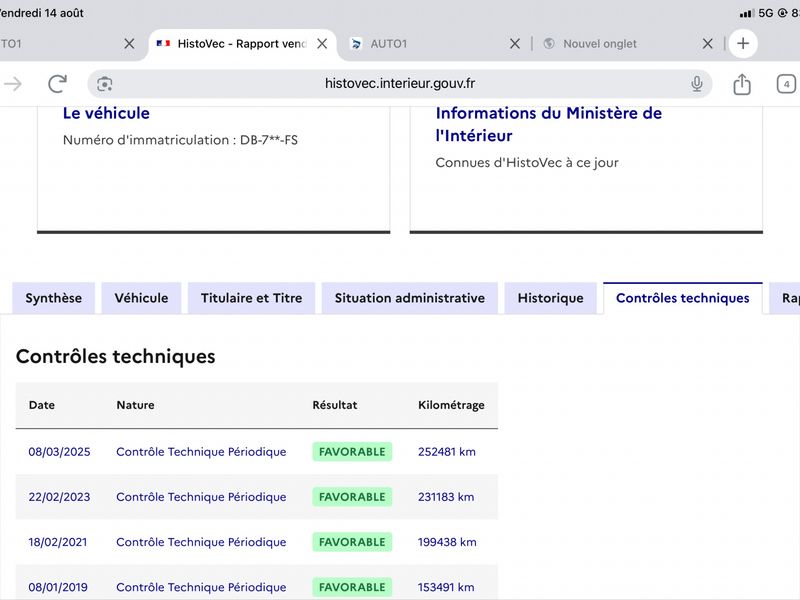The width and height of the screenshot is (800, 600).
Task: Open the Synthèse tab
Action: pyautogui.click(x=54, y=298)
